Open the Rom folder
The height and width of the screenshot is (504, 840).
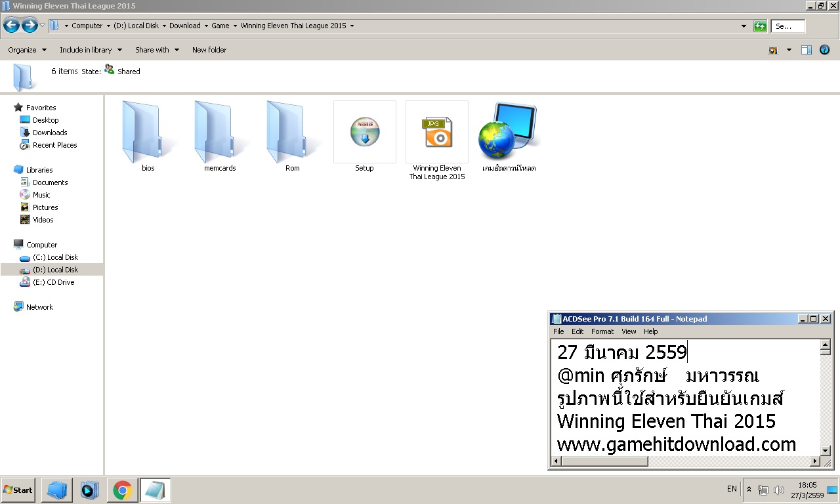(x=292, y=136)
